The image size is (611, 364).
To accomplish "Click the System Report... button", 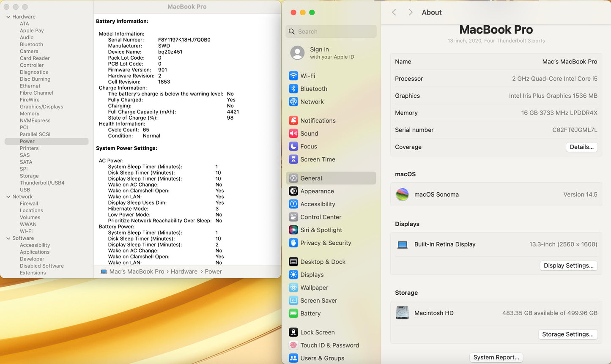I will 496,357.
